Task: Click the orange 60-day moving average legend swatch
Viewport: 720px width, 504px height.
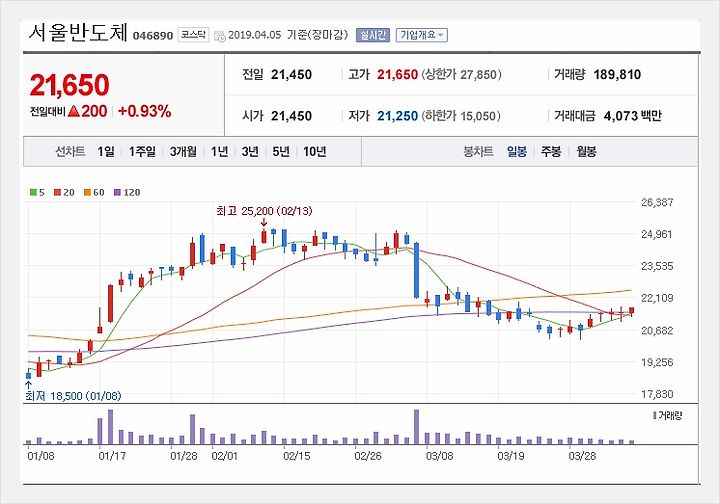Action: [x=87, y=192]
